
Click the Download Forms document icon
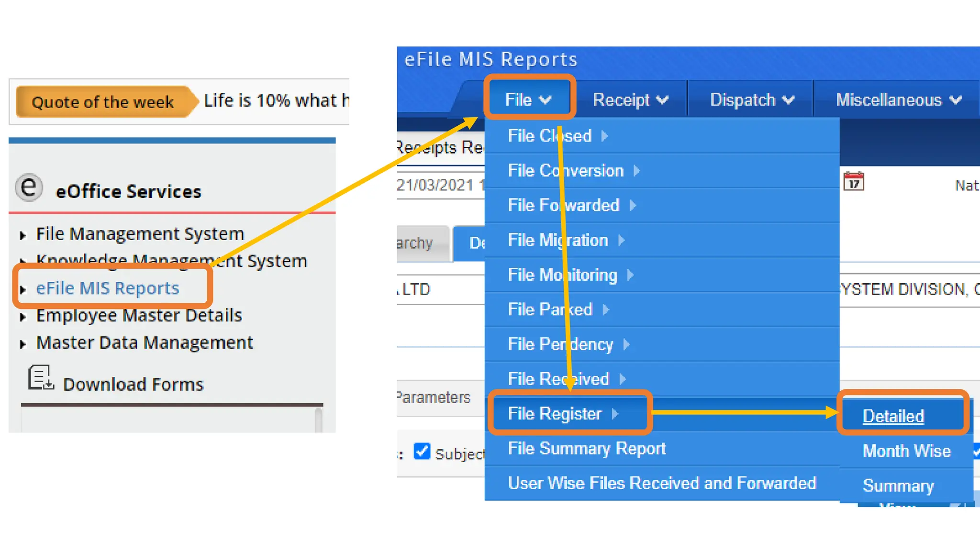click(x=40, y=378)
